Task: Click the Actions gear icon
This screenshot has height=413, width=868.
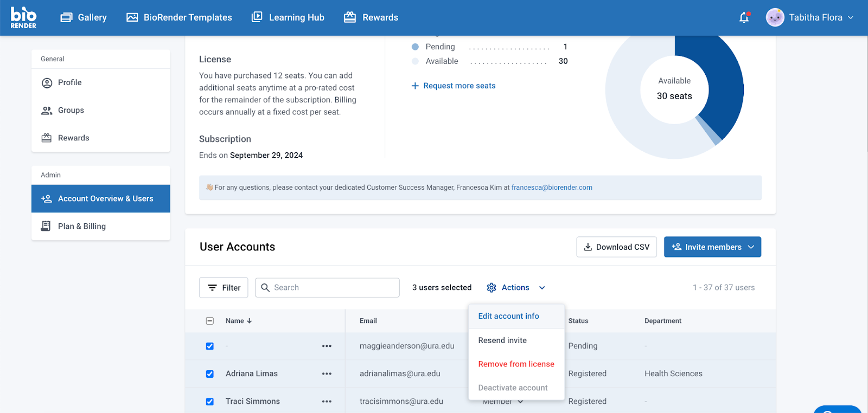Action: (x=492, y=288)
